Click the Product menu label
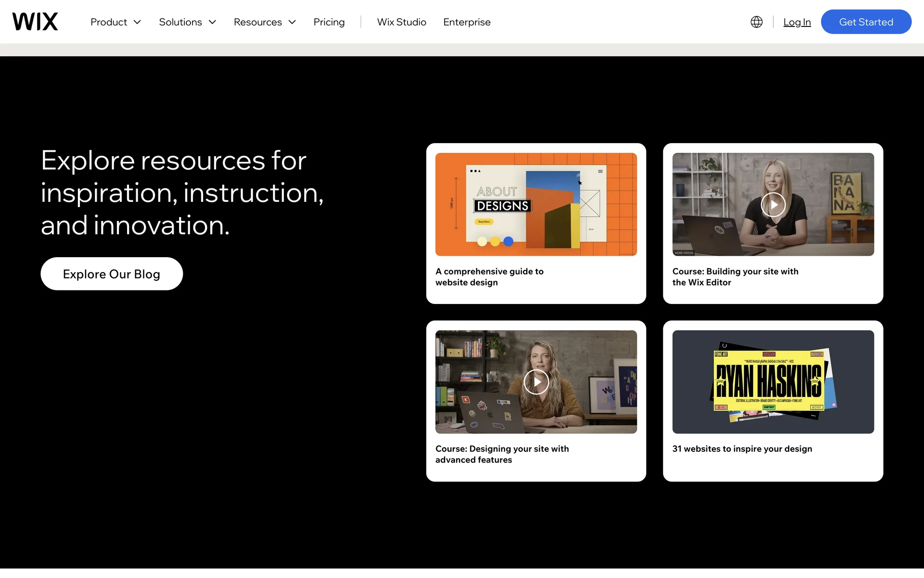The image size is (924, 578). click(109, 22)
